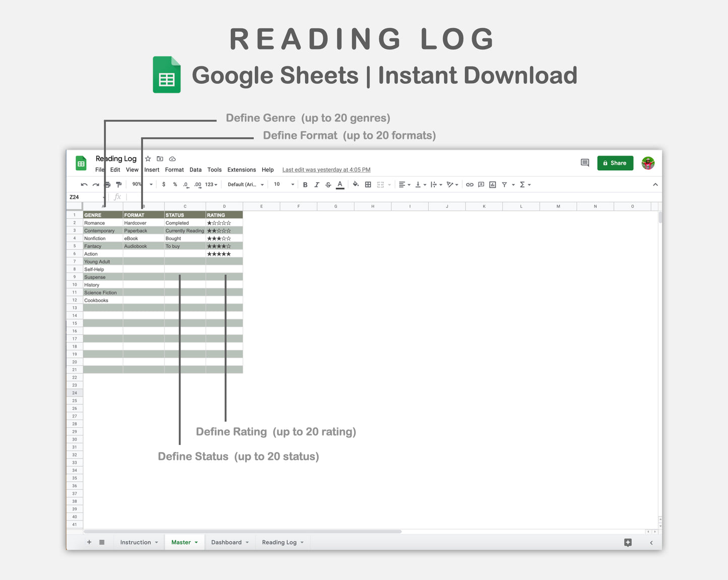
Task: Toggle italic formatting
Action: (317, 184)
